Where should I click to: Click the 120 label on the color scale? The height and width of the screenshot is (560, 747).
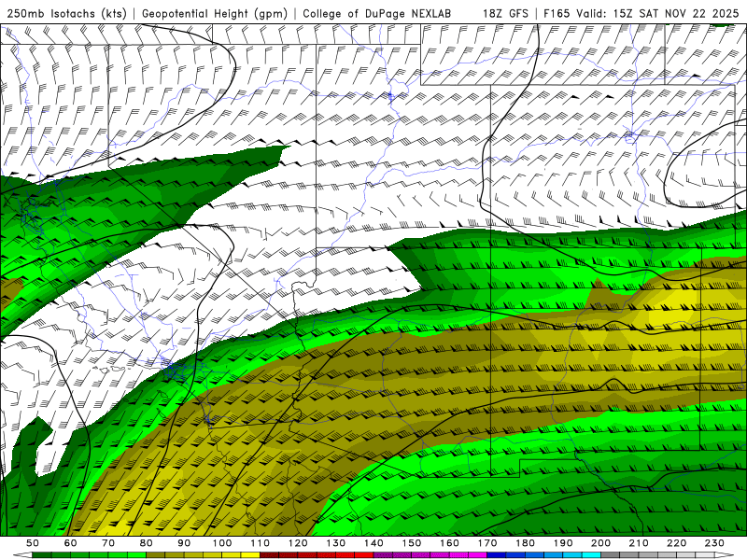298,543
